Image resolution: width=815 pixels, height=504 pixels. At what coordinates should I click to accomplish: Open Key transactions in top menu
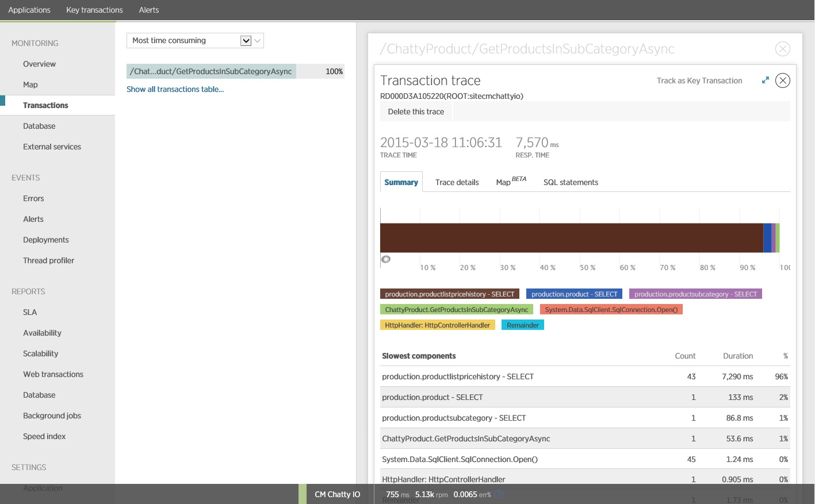pos(94,10)
